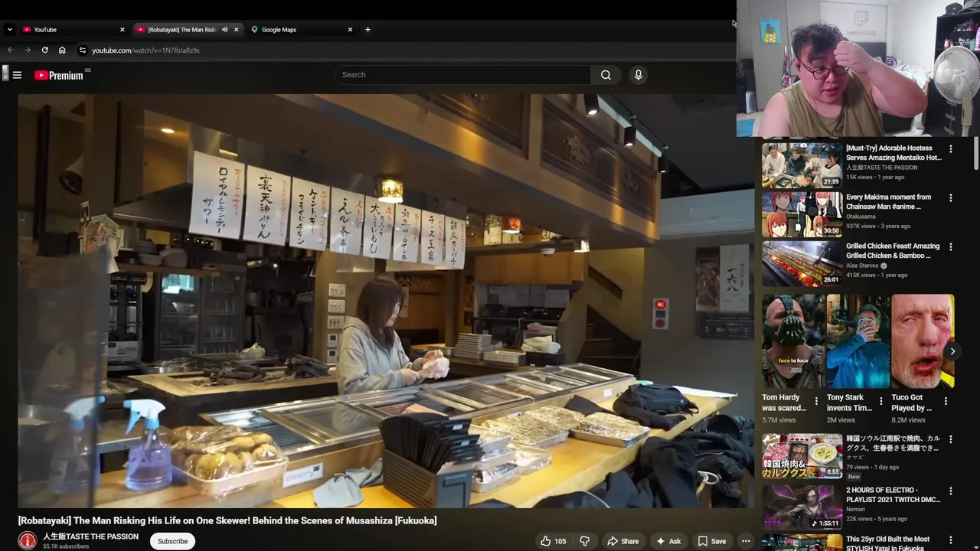Go back to the previous page
This screenshot has width=980, height=551.
click(11, 51)
